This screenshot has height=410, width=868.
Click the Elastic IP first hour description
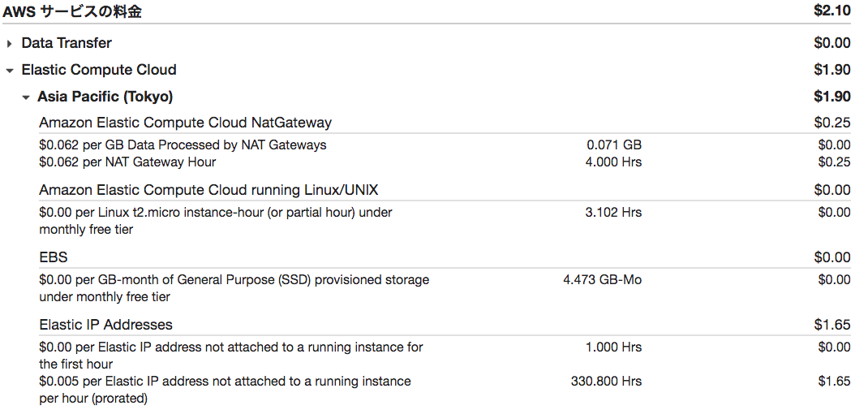tap(231, 356)
